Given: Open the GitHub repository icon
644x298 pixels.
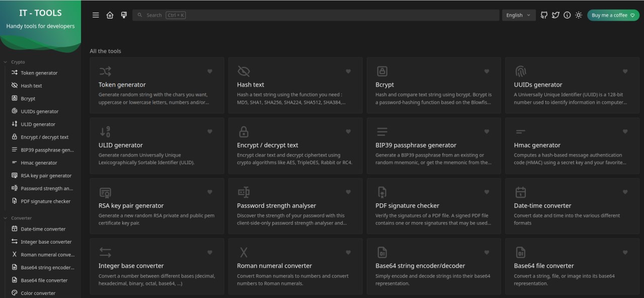Looking at the screenshot, I should click(x=544, y=15).
